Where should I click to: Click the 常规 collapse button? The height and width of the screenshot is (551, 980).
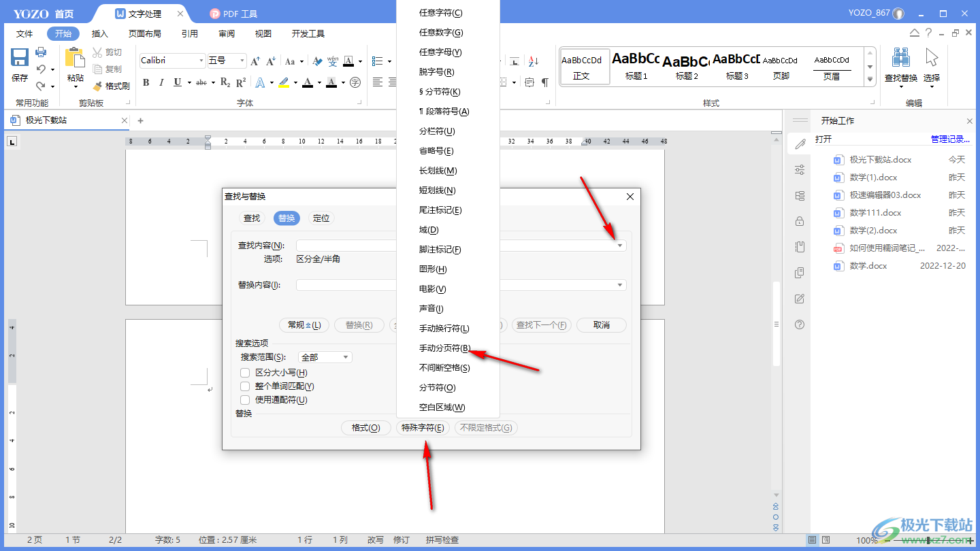[x=304, y=325]
